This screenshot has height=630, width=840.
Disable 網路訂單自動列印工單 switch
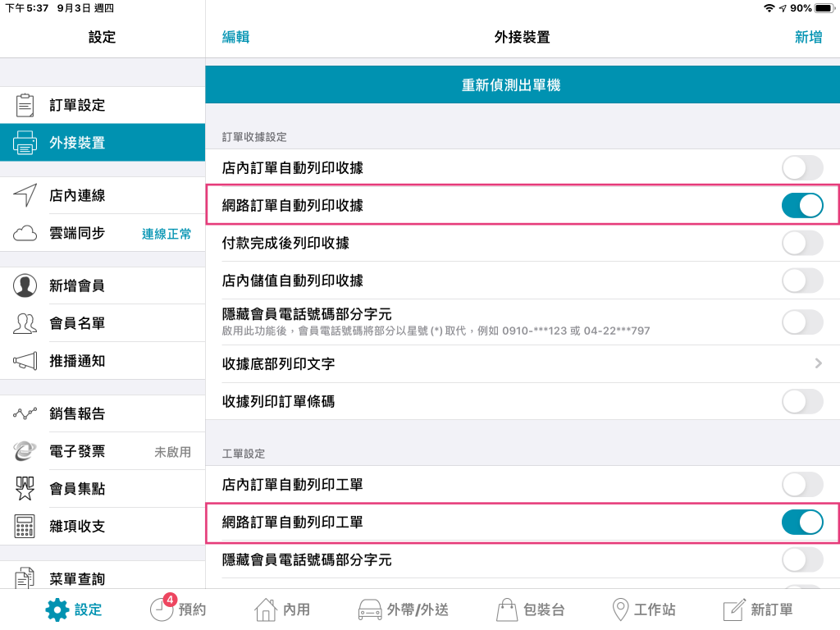(x=801, y=522)
